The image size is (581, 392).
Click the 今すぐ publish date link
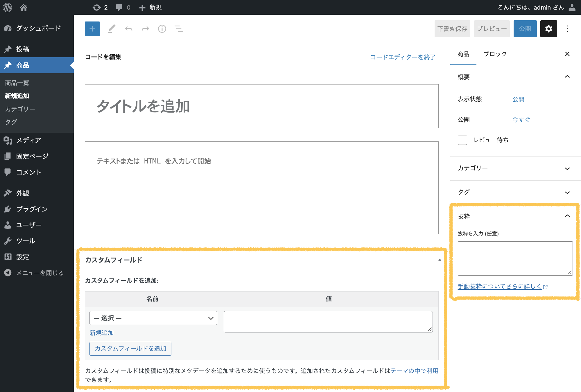521,120
